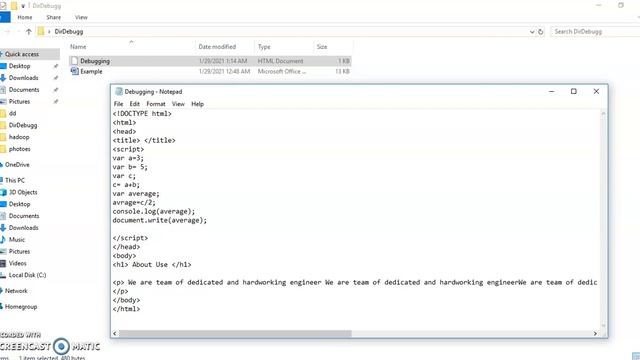640x360 pixels.
Task: Open Desktop under This PC
Action: 19,204
